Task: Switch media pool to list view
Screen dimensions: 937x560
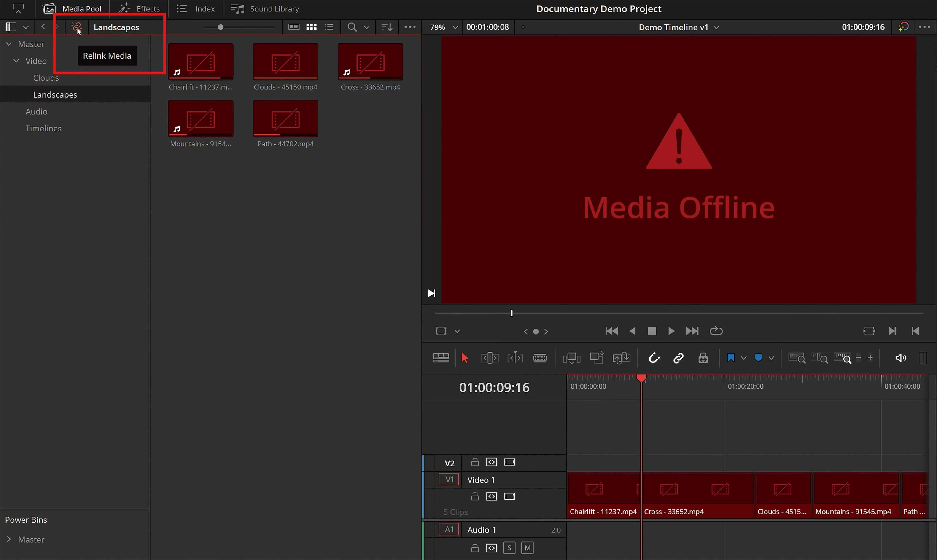Action: click(x=329, y=27)
